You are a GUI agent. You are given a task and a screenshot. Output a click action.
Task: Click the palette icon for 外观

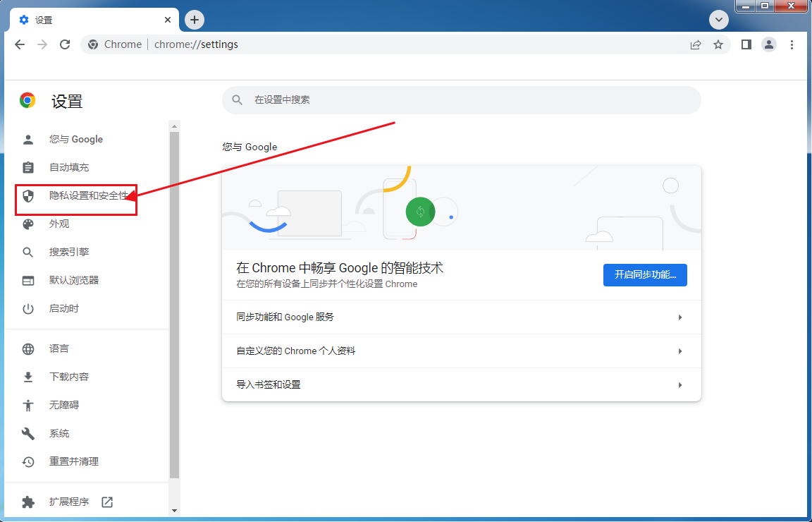28,224
